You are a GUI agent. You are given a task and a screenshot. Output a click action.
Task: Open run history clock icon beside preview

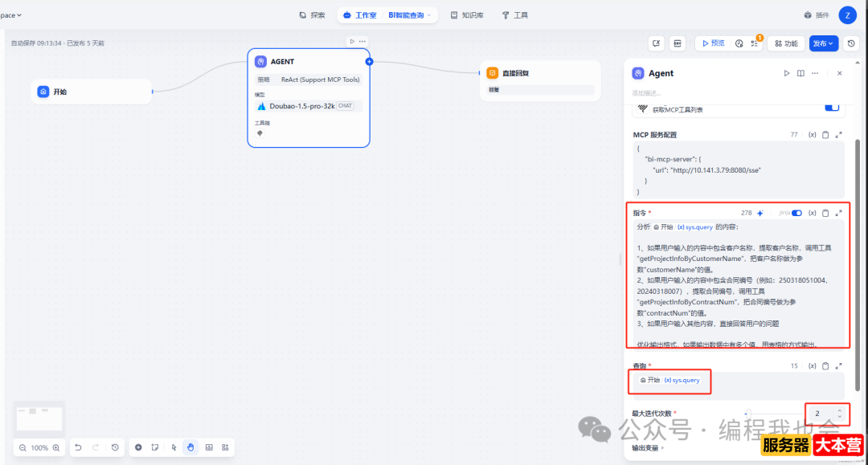(739, 43)
